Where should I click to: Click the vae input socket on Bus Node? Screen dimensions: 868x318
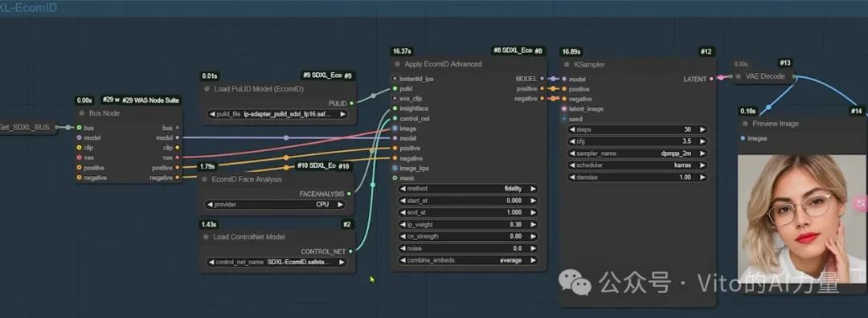click(79, 157)
